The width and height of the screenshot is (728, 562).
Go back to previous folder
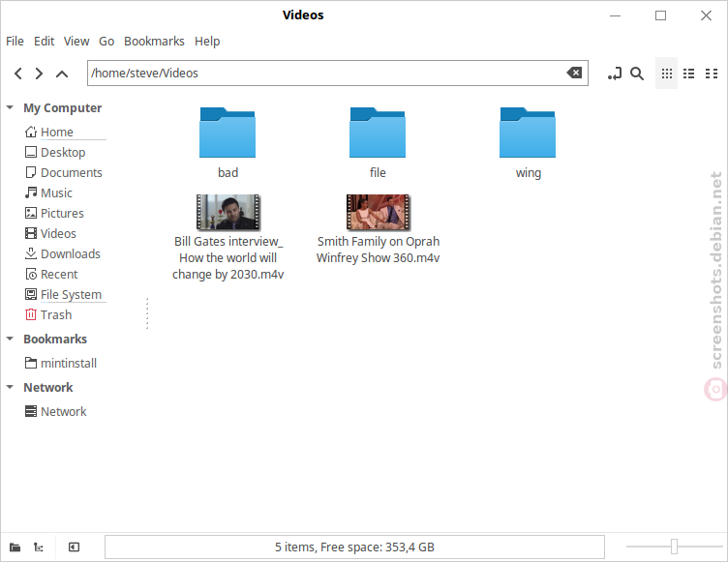coord(18,74)
